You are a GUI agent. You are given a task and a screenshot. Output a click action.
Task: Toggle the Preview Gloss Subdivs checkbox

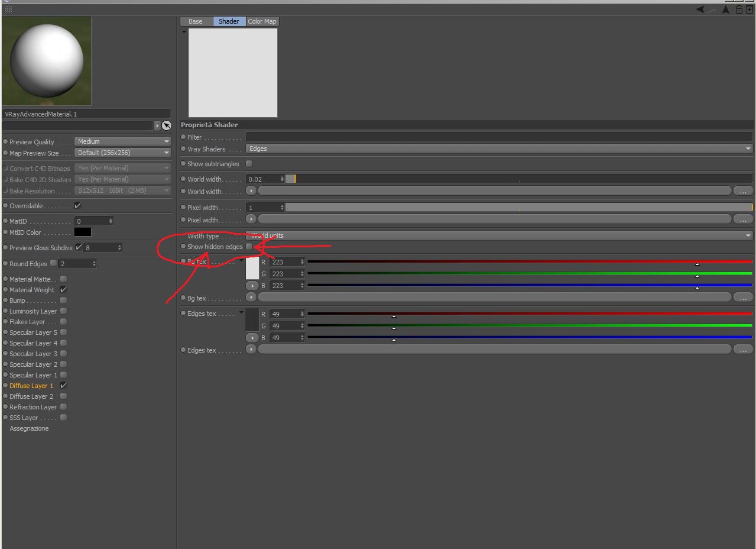[x=79, y=247]
